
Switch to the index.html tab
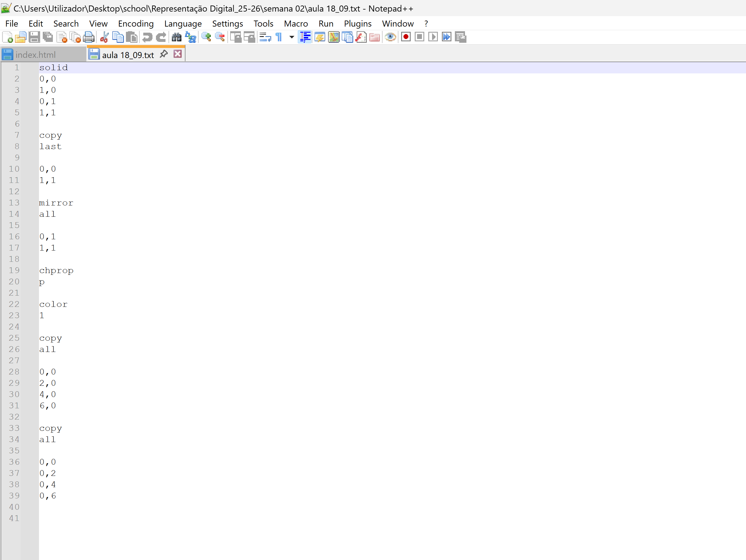pyautogui.click(x=36, y=55)
